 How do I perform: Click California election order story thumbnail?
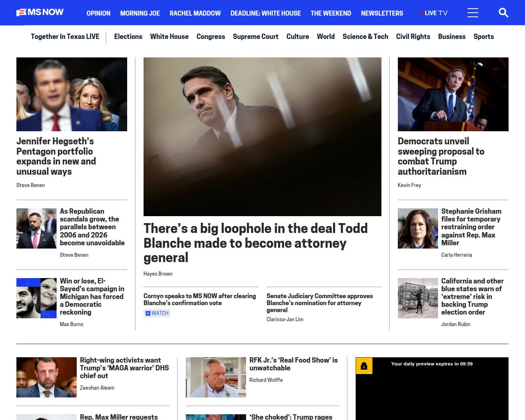coord(418,298)
